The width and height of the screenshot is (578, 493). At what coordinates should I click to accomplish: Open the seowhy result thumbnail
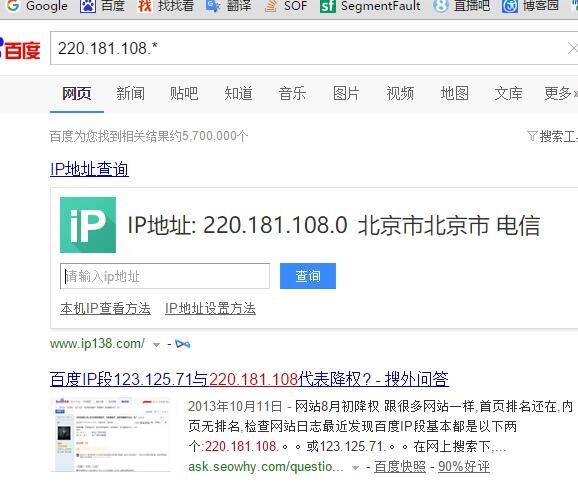(111, 435)
